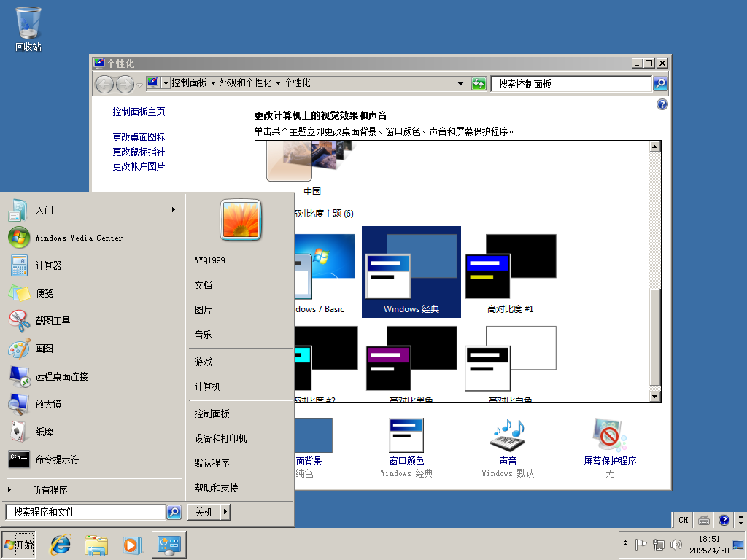Open Computer (计算机) in Start menu
The height and width of the screenshot is (560, 747).
pos(240,386)
